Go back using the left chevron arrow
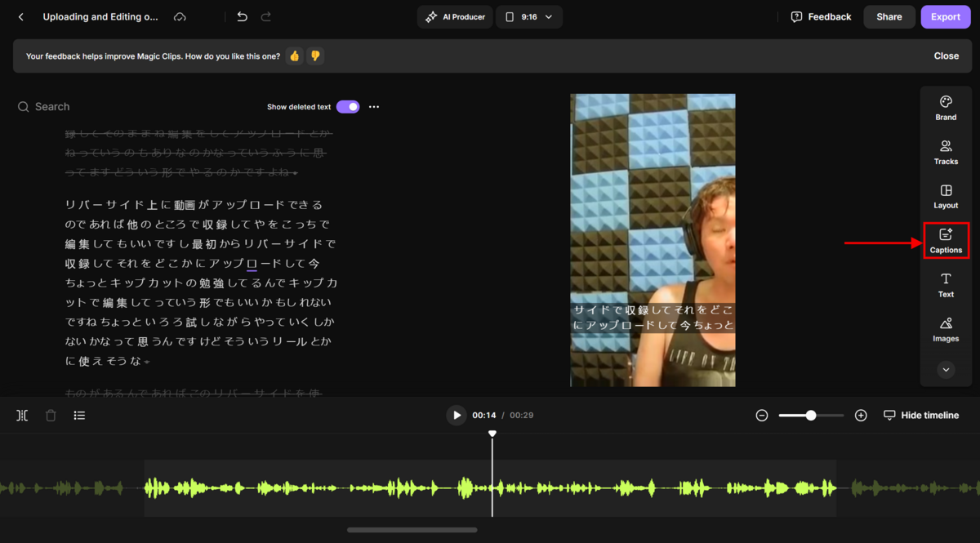Viewport: 980px width, 543px height. 20,17
